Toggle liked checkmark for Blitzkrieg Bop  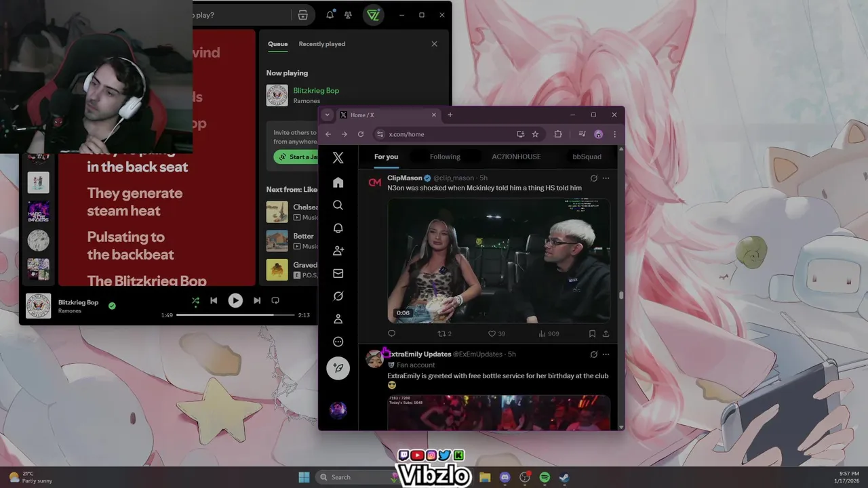pyautogui.click(x=112, y=306)
